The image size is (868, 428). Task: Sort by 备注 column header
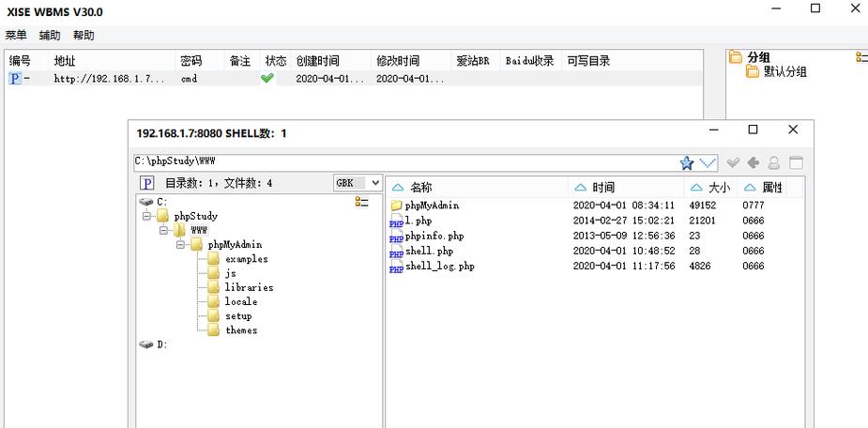tap(240, 61)
